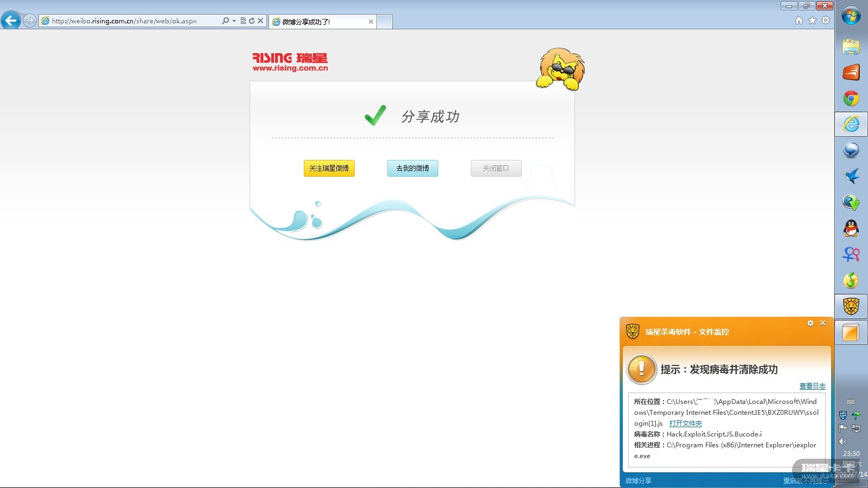The height and width of the screenshot is (488, 868).
Task: Launch QQ penguin from the taskbar
Action: click(851, 228)
